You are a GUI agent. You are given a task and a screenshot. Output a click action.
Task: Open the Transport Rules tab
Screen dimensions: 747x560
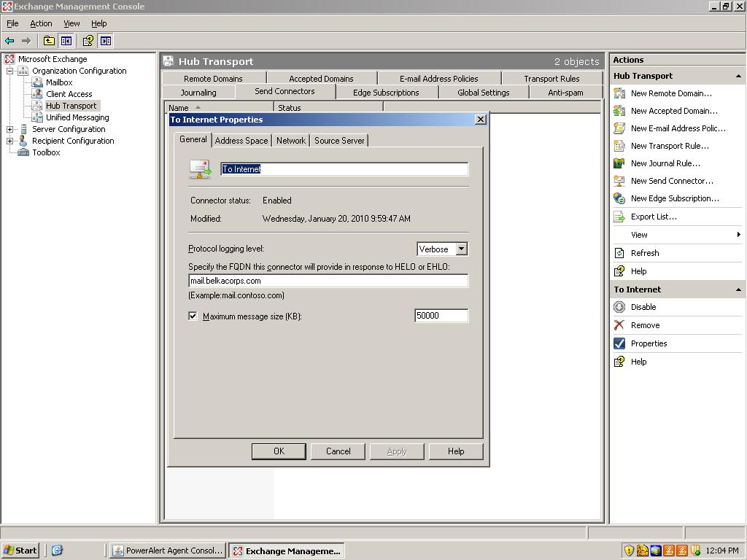click(551, 79)
